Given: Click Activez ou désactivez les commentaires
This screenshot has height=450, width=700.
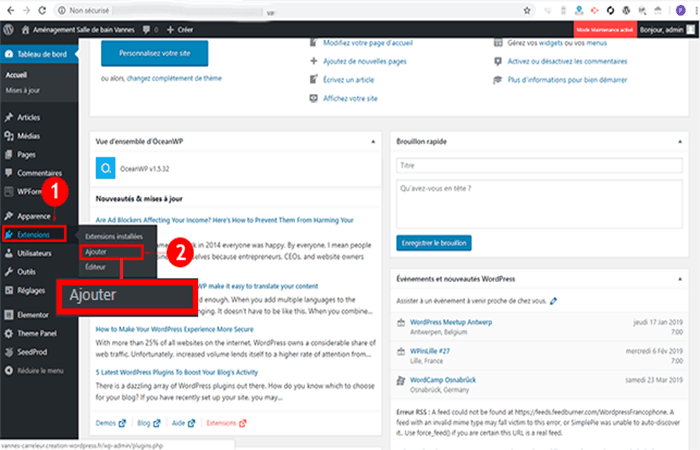Looking at the screenshot, I should [x=567, y=61].
